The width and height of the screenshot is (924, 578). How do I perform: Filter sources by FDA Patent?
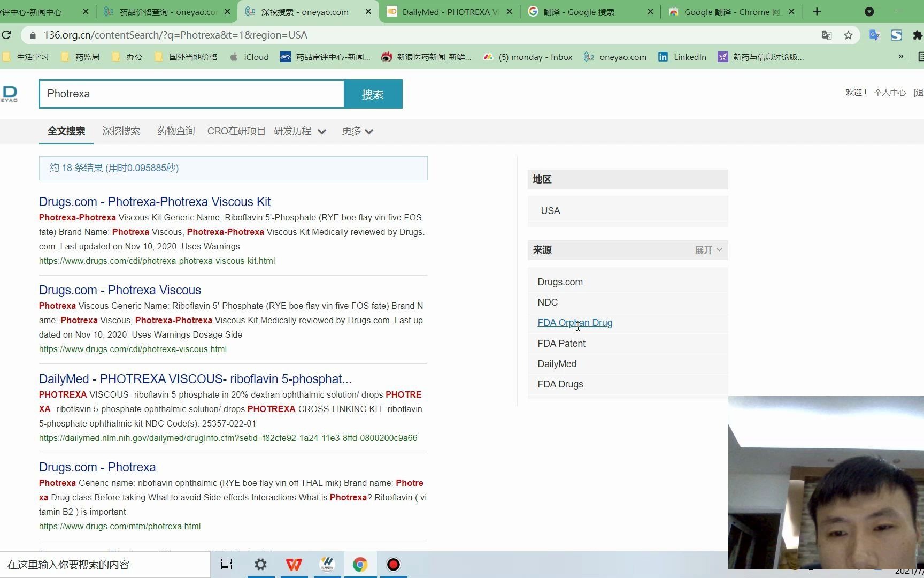(561, 344)
